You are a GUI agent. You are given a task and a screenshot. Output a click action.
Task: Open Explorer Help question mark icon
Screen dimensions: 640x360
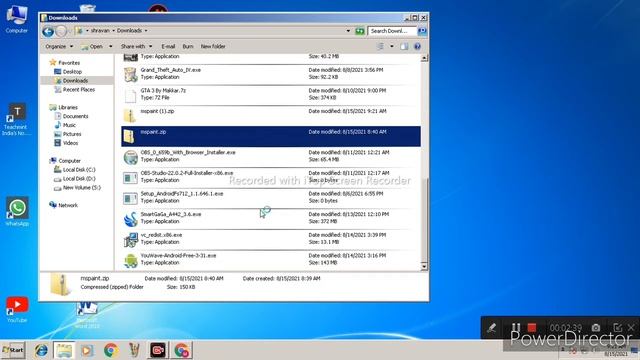(x=417, y=47)
